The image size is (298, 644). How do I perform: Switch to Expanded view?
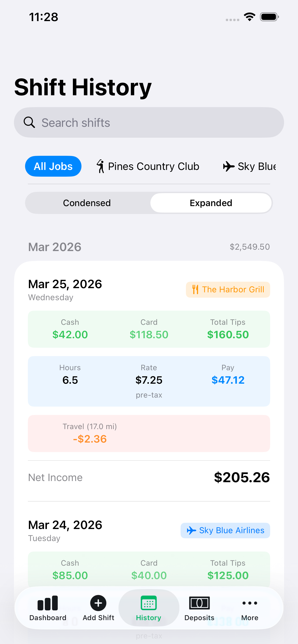[211, 203]
